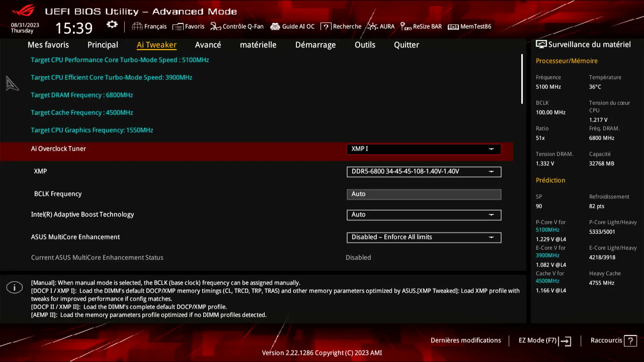Click the mouse pointer arrow graphic
644x362 pixels.
[12, 83]
